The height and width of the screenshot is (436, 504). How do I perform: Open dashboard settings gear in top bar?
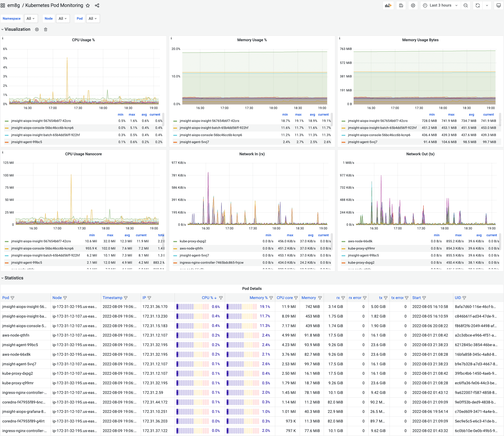(413, 5)
